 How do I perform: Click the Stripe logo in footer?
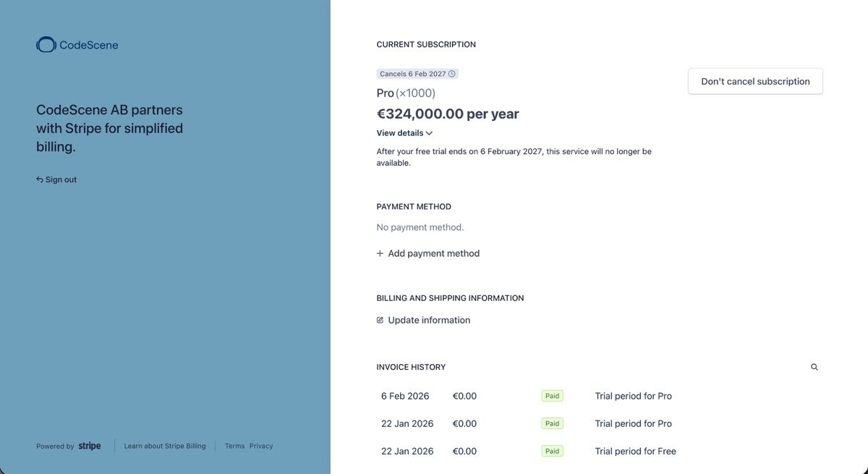coord(90,446)
